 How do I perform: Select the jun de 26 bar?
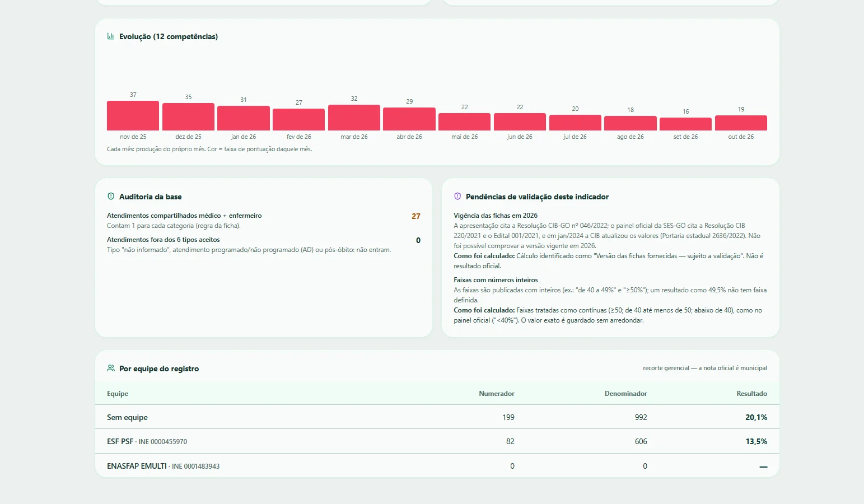pyautogui.click(x=520, y=122)
